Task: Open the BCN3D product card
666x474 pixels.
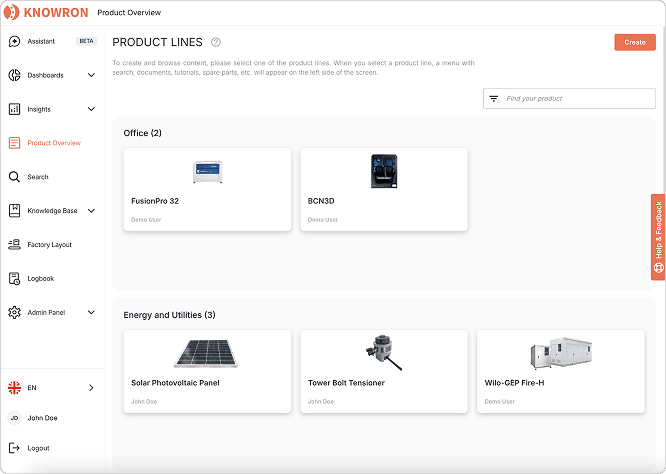Action: 384,189
